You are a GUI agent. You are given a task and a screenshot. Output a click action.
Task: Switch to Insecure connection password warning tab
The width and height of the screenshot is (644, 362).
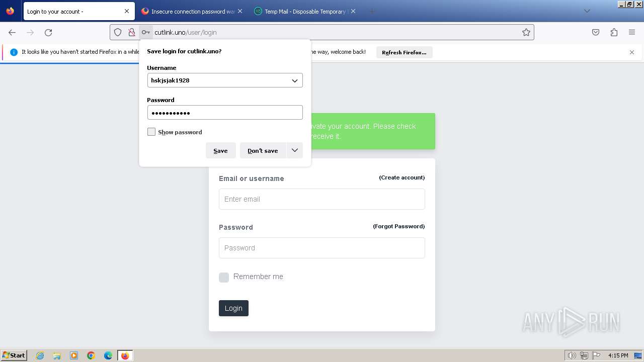coord(193,11)
